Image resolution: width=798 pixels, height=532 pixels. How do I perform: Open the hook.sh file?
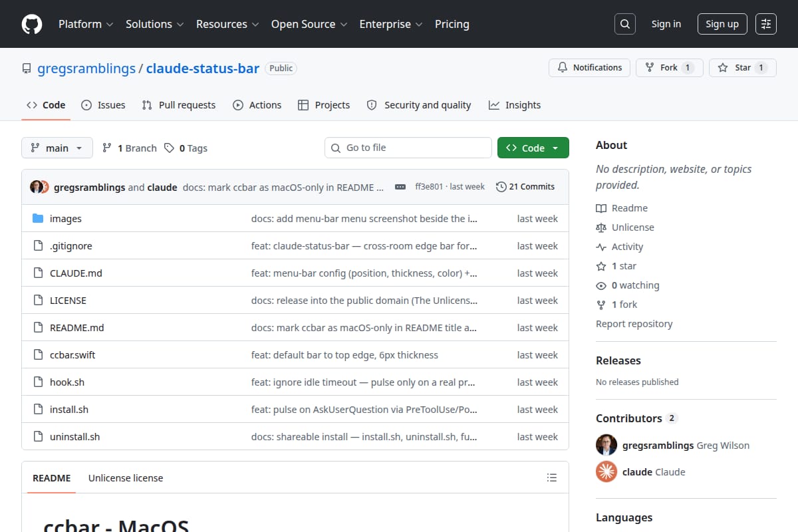tap(67, 382)
